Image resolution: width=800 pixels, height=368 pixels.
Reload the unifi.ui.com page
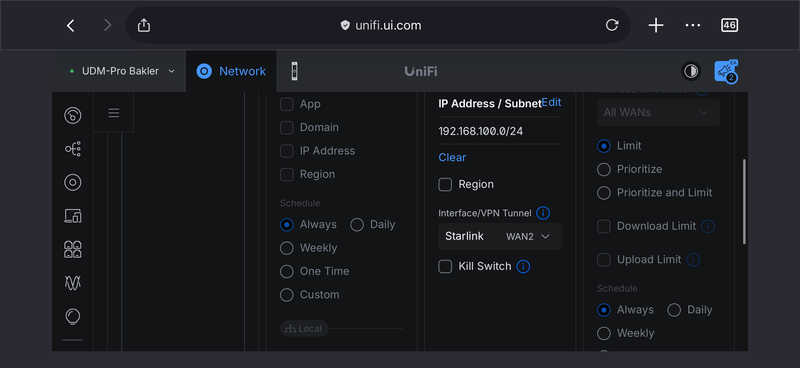(612, 25)
